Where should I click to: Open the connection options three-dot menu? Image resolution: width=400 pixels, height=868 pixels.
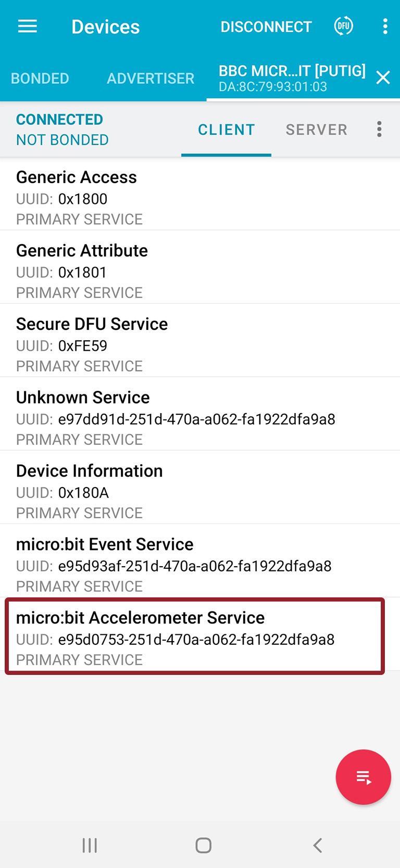pyautogui.click(x=379, y=129)
